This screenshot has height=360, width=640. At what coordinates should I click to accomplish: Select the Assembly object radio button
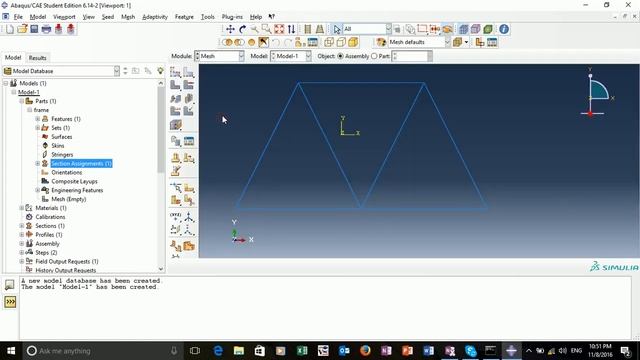point(340,56)
